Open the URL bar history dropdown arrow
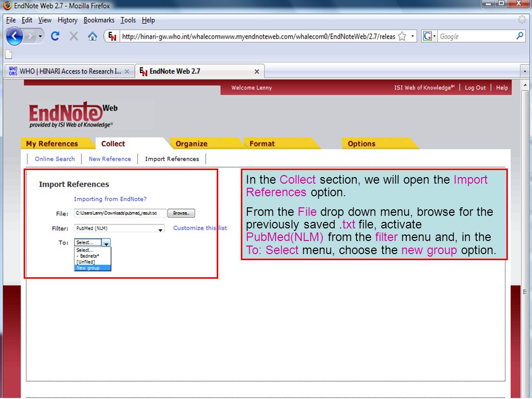Screen dimensions: 532x399 click(x=412, y=36)
